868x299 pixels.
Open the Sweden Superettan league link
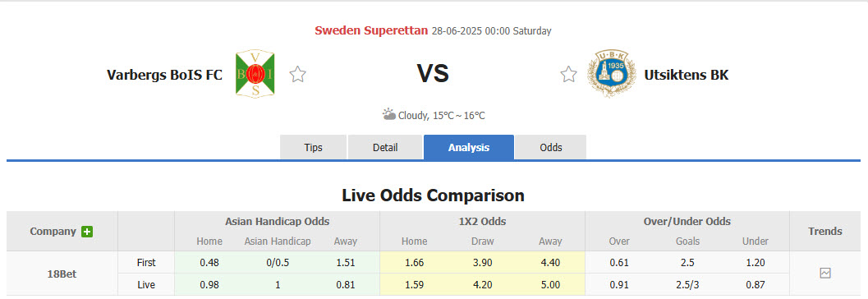(x=371, y=30)
